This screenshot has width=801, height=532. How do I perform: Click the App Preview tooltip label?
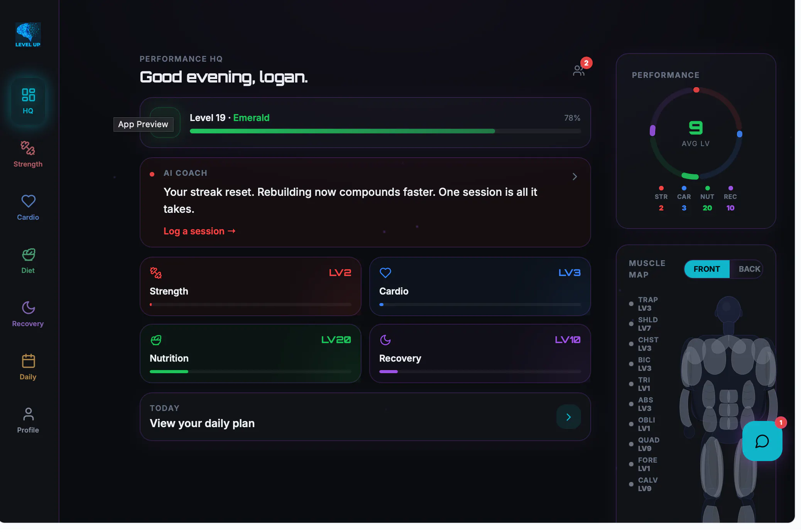point(143,124)
